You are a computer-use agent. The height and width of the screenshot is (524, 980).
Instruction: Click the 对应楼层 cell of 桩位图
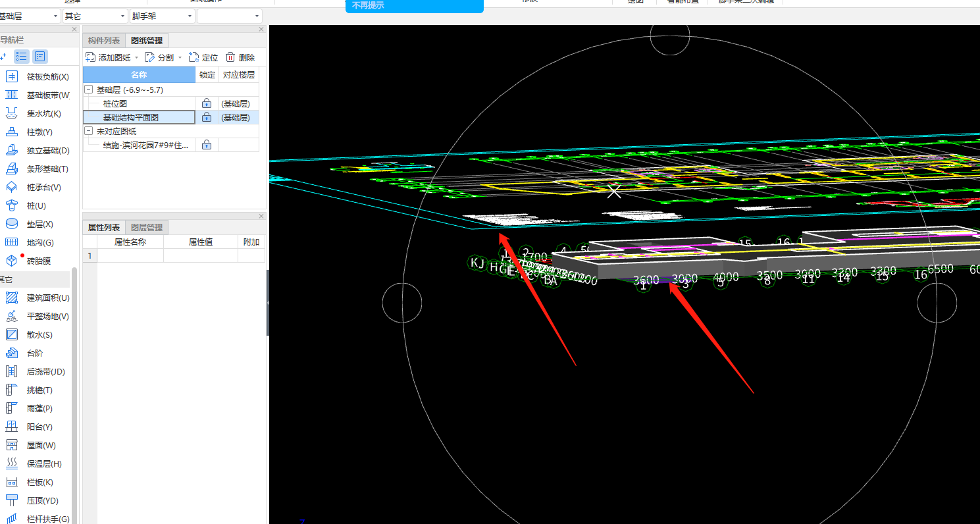coord(239,103)
